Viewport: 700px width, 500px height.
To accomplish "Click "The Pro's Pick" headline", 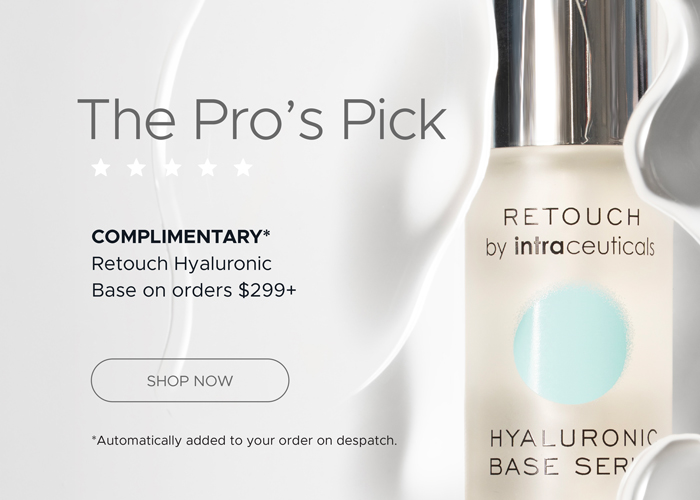I will pyautogui.click(x=262, y=119).
